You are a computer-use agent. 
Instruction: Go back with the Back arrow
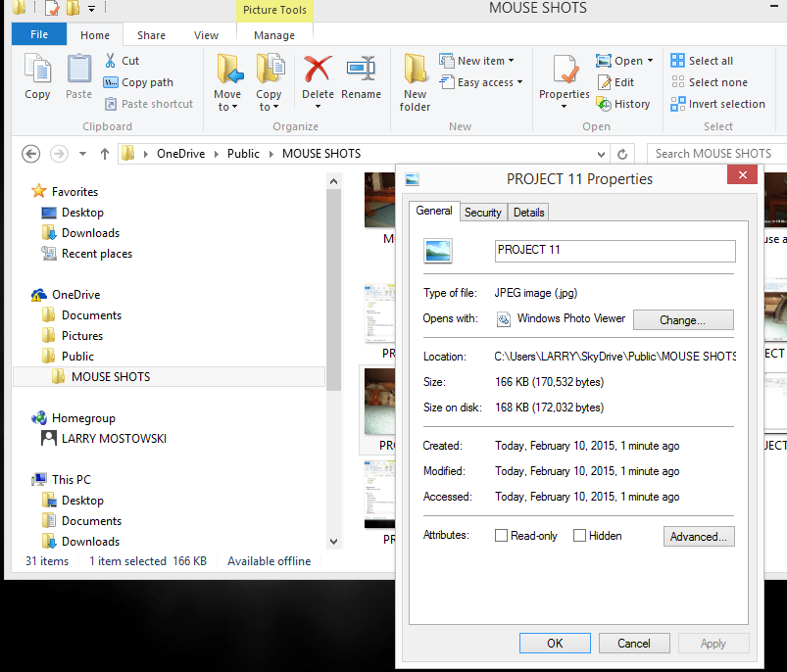tap(30, 154)
